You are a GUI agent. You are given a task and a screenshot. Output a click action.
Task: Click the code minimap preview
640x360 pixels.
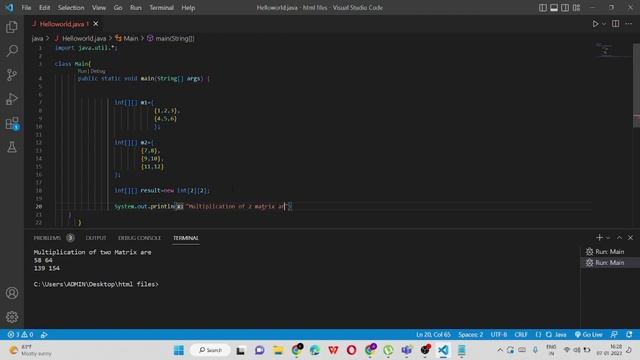pyautogui.click(x=605, y=49)
